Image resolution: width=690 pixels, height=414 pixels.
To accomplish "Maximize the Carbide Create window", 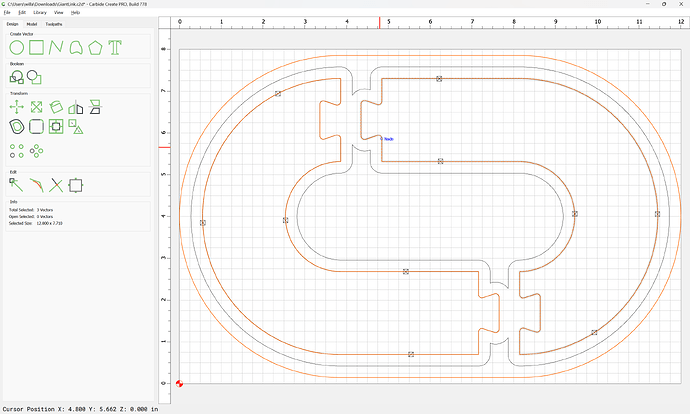I will pos(664,4).
